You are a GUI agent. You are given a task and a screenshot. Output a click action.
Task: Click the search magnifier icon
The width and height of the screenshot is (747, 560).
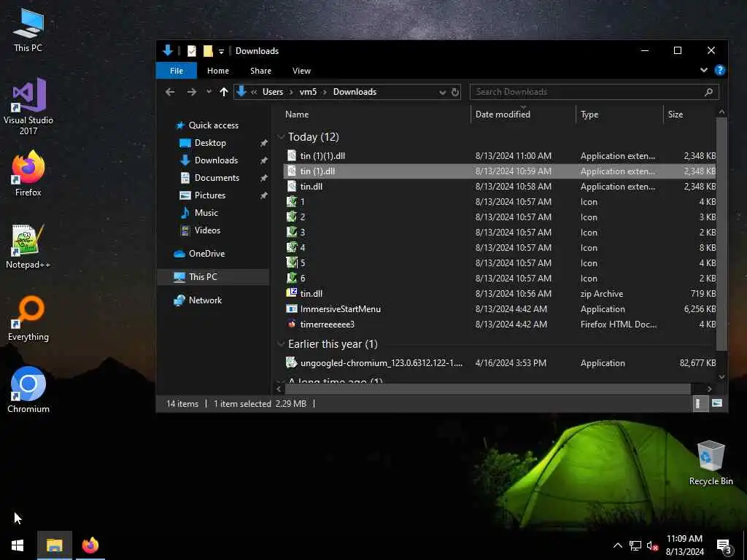(709, 92)
